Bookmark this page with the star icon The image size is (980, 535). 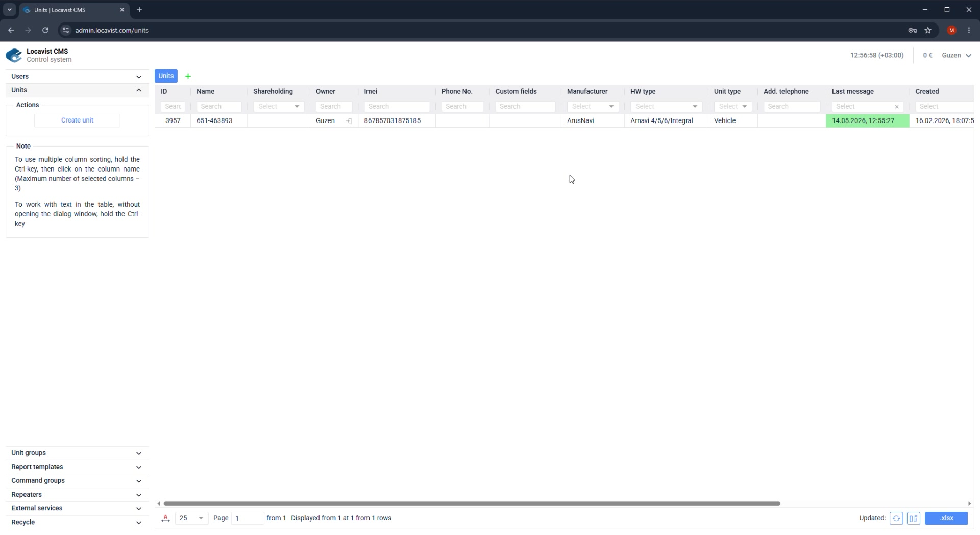(x=928, y=30)
